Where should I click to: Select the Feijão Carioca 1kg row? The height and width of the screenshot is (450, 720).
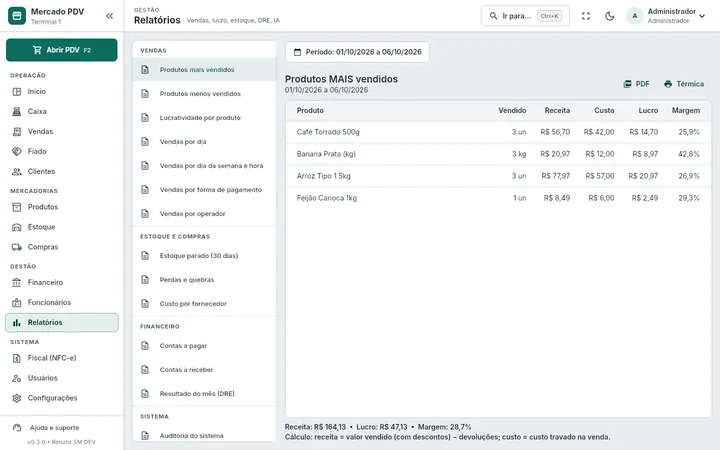(498, 198)
